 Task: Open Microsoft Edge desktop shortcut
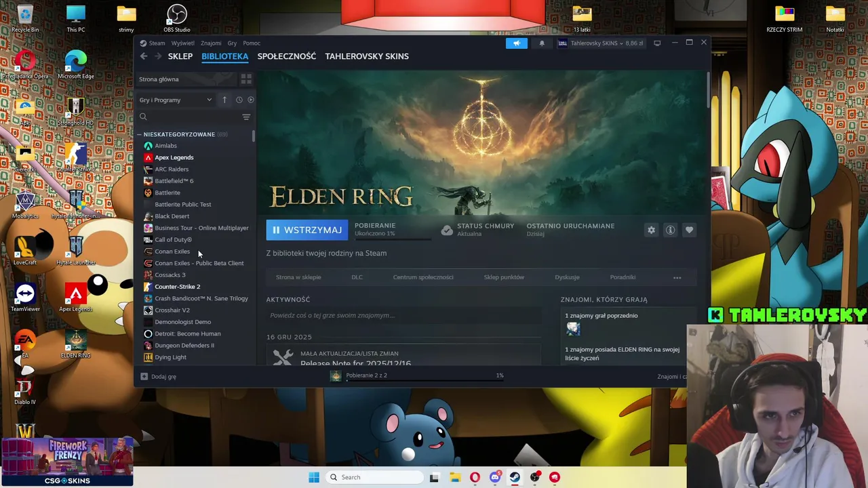coord(75,65)
